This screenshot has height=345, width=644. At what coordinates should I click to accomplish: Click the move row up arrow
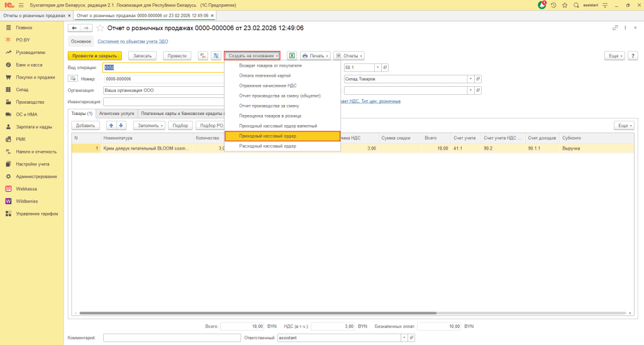112,126
